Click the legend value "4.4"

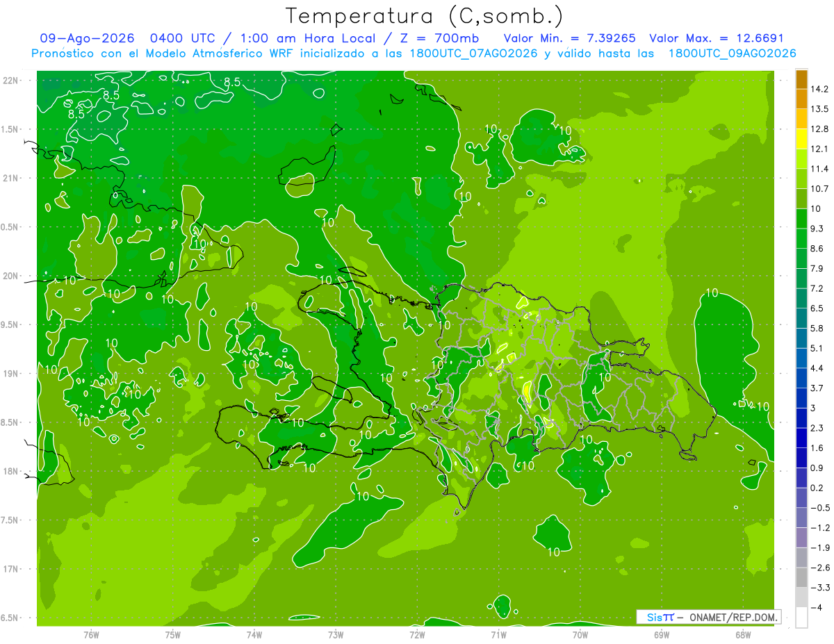(x=818, y=368)
